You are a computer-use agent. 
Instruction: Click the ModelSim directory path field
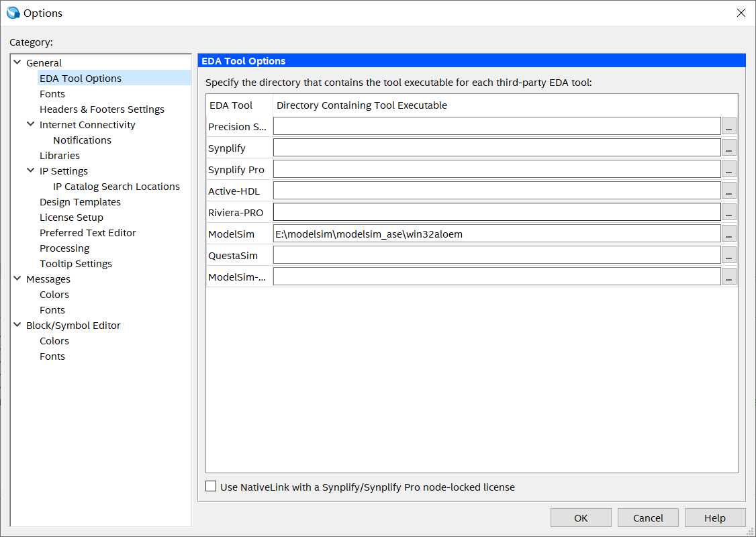(x=497, y=234)
